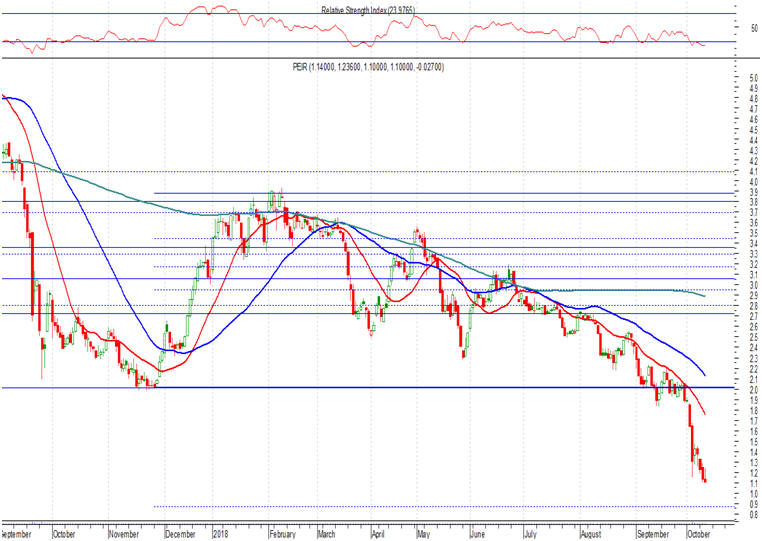Image resolution: width=762 pixels, height=541 pixels.
Task: Select the solid blue 2.0 support line
Action: point(400,388)
